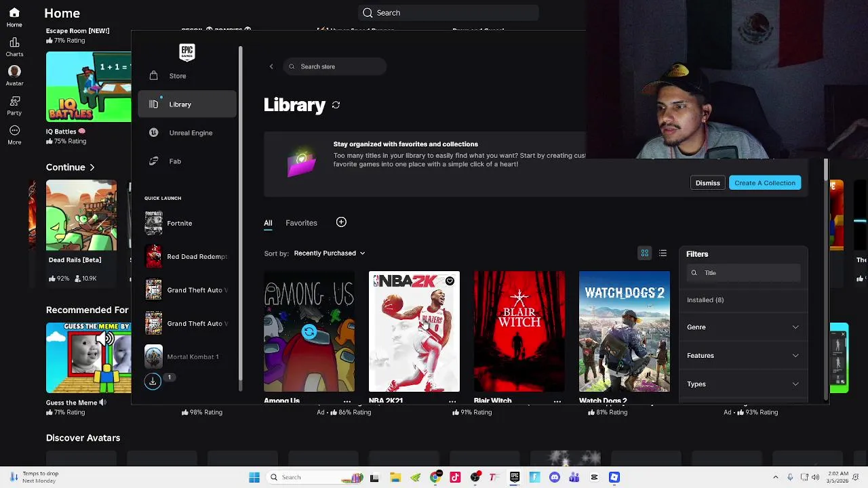This screenshot has width=868, height=488.
Task: Click the Roblox top Search bar
Action: pos(448,13)
